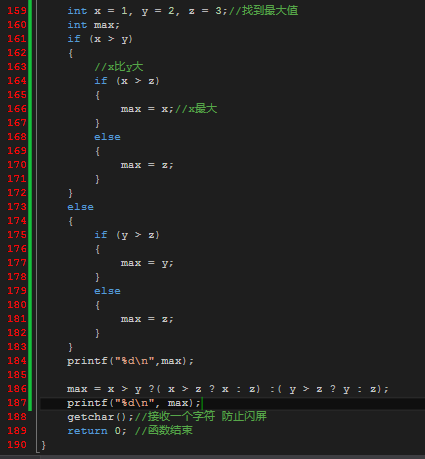
Task: Click line number 186 in the gutter
Action: (x=17, y=389)
